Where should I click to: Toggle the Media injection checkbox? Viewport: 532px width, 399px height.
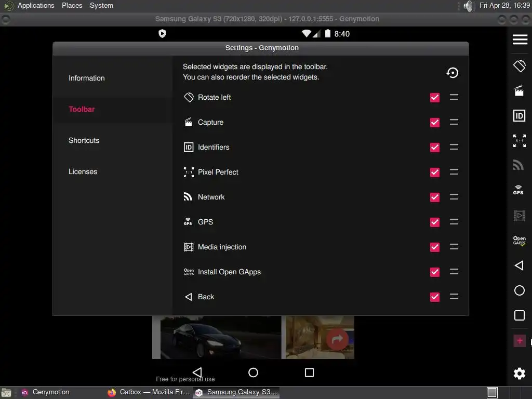click(x=435, y=247)
